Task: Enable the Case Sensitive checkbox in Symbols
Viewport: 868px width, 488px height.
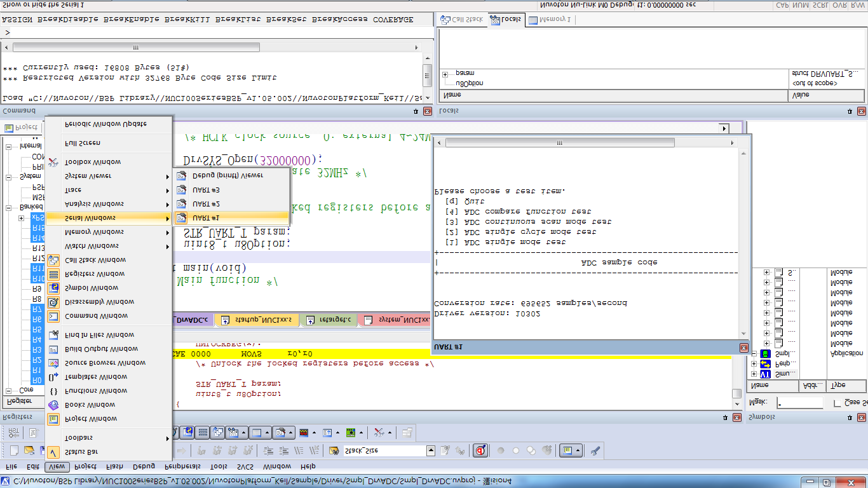Action: click(x=837, y=403)
